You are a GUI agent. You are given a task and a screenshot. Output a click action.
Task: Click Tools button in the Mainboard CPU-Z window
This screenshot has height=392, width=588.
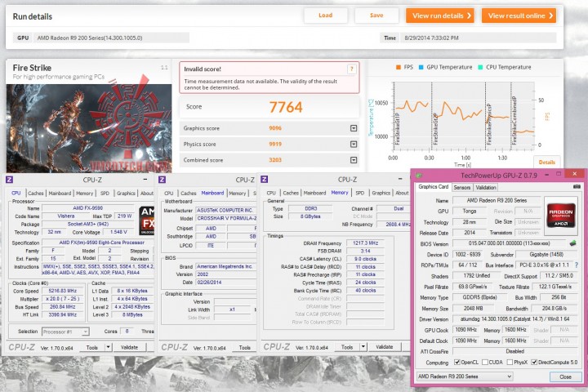click(x=244, y=347)
